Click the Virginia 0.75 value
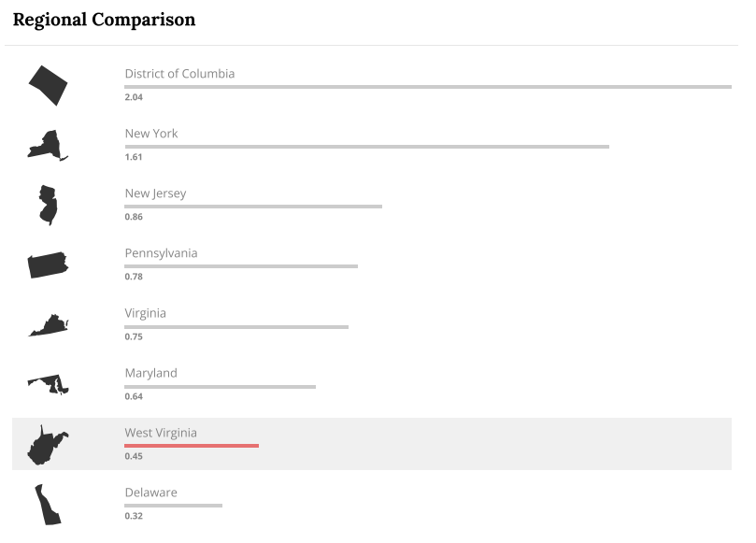This screenshot has width=756, height=543. tap(134, 336)
